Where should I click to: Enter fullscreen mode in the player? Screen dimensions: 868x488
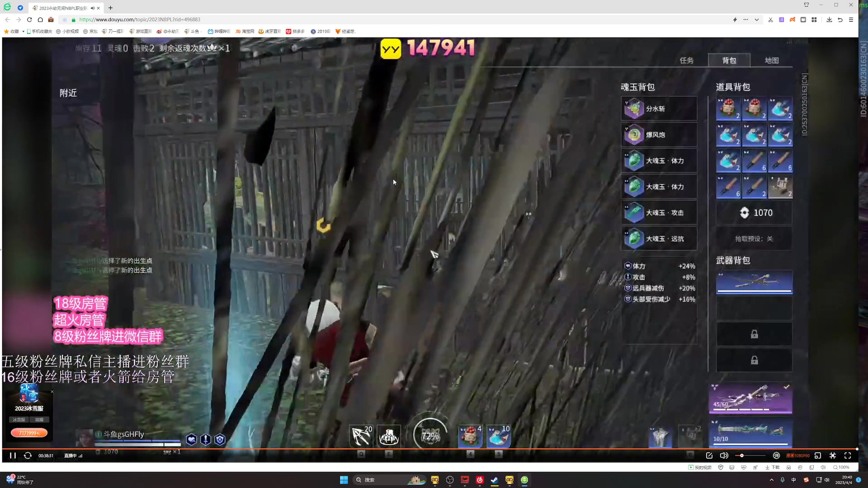[848, 455]
